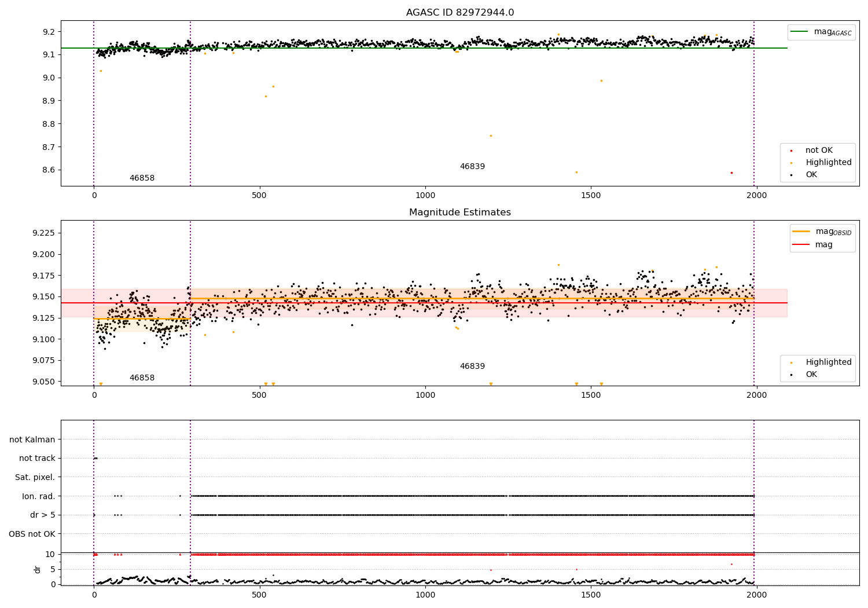Click the 9.2 y-axis tick label

[x=49, y=32]
